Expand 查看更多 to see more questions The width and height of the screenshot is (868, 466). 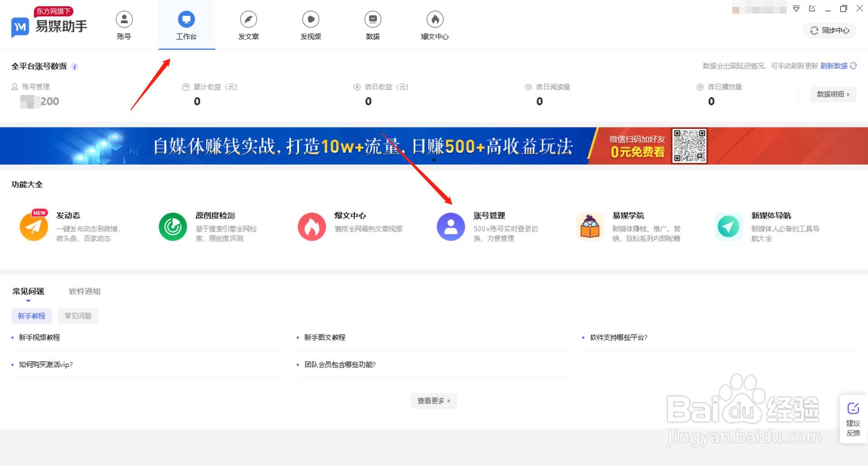pyautogui.click(x=434, y=401)
